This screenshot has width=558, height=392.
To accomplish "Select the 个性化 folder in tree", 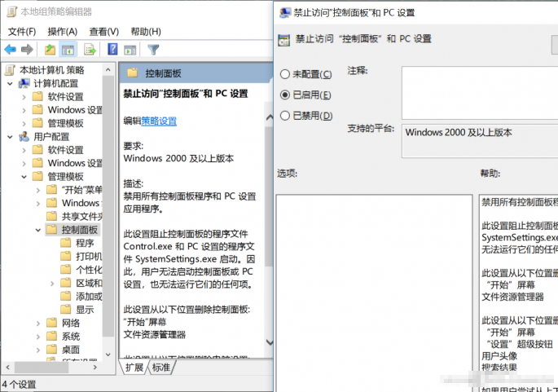I will click(x=88, y=270).
